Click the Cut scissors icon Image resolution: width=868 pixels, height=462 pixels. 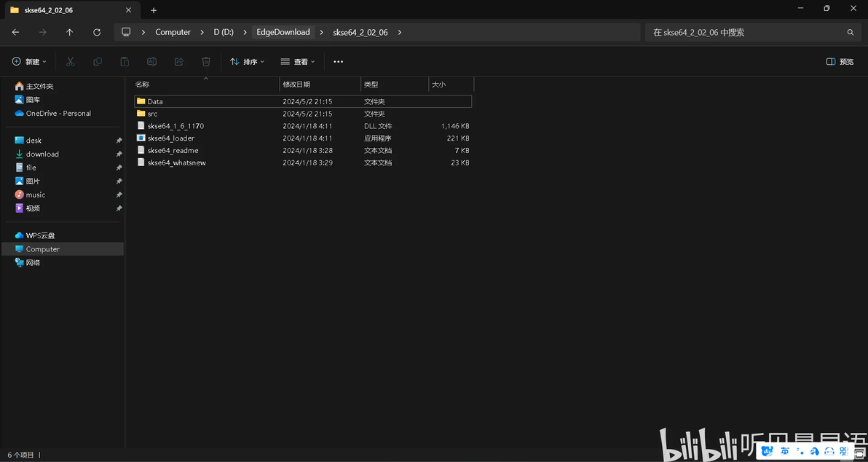tap(71, 61)
